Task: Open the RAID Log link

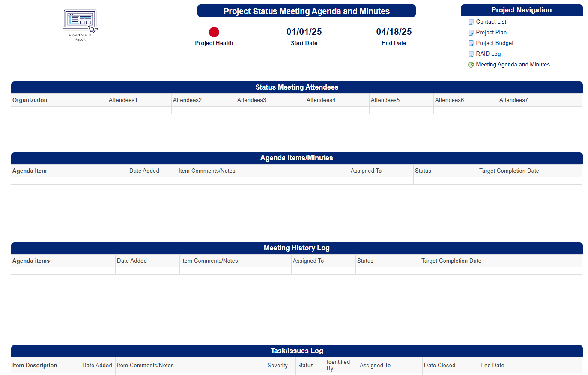Action: click(488, 54)
